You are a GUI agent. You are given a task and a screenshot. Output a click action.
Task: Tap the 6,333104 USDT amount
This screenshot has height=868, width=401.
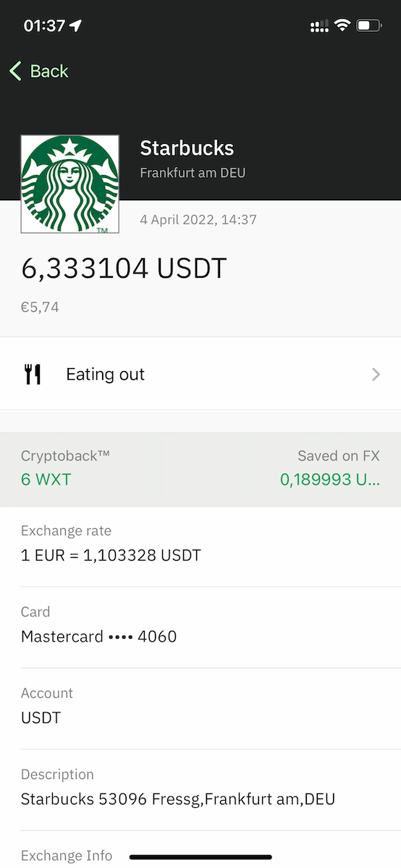click(124, 268)
